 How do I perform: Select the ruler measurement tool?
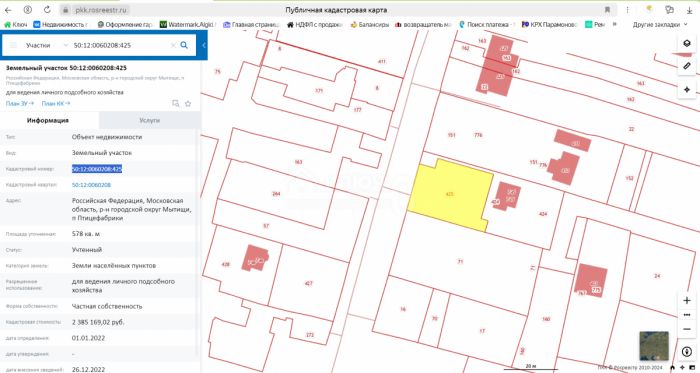(x=687, y=66)
